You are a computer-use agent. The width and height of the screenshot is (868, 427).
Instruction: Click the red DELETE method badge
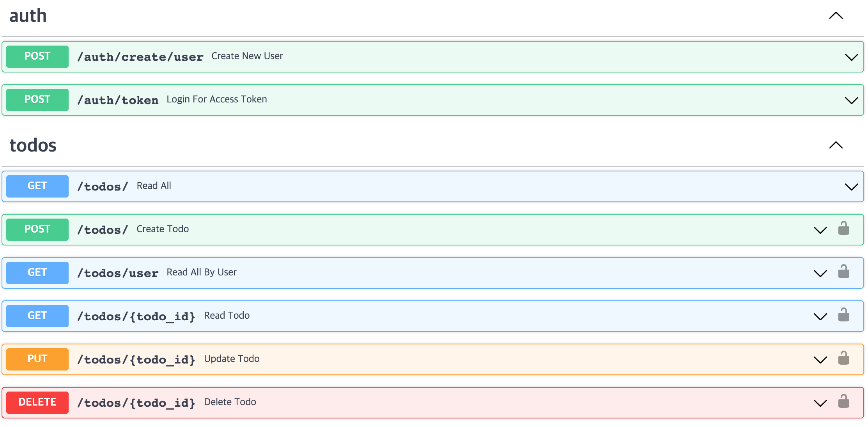37,402
